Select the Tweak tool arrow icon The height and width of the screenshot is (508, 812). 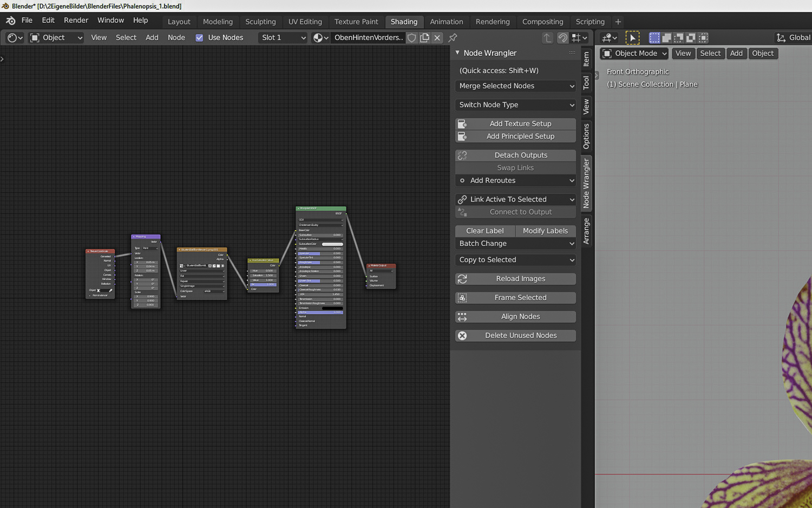coord(632,38)
